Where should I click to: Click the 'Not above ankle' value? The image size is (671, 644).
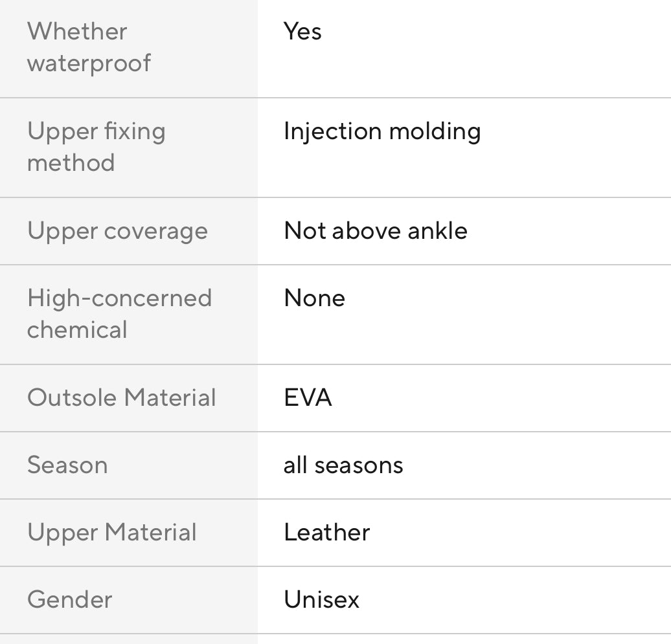click(375, 231)
